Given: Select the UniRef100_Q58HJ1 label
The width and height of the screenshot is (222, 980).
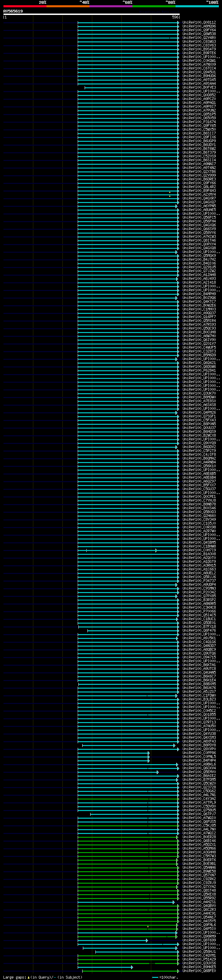Looking at the screenshot, I should pos(199,951).
